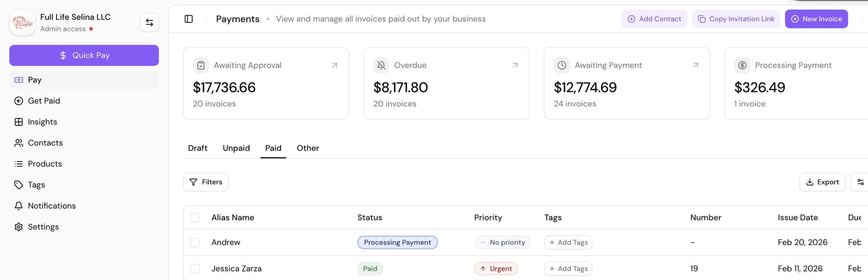Image resolution: width=868 pixels, height=280 pixels.
Task: Open the Awaiting Approval $17,736.66 card
Action: click(x=266, y=84)
